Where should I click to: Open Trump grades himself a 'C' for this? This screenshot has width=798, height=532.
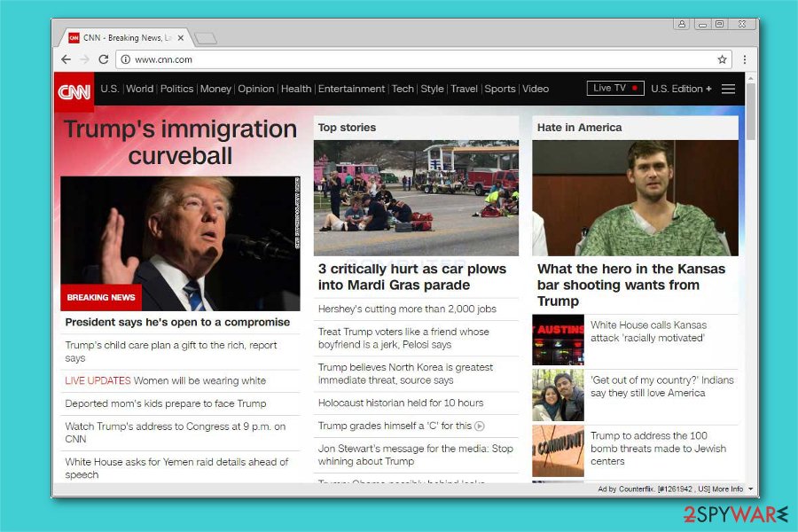[x=395, y=426]
